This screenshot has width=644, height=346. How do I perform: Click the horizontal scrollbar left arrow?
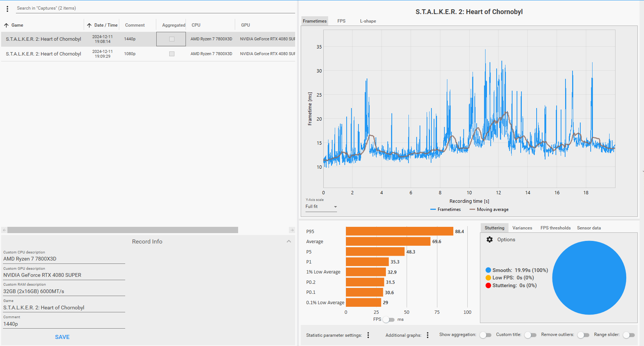(x=4, y=230)
